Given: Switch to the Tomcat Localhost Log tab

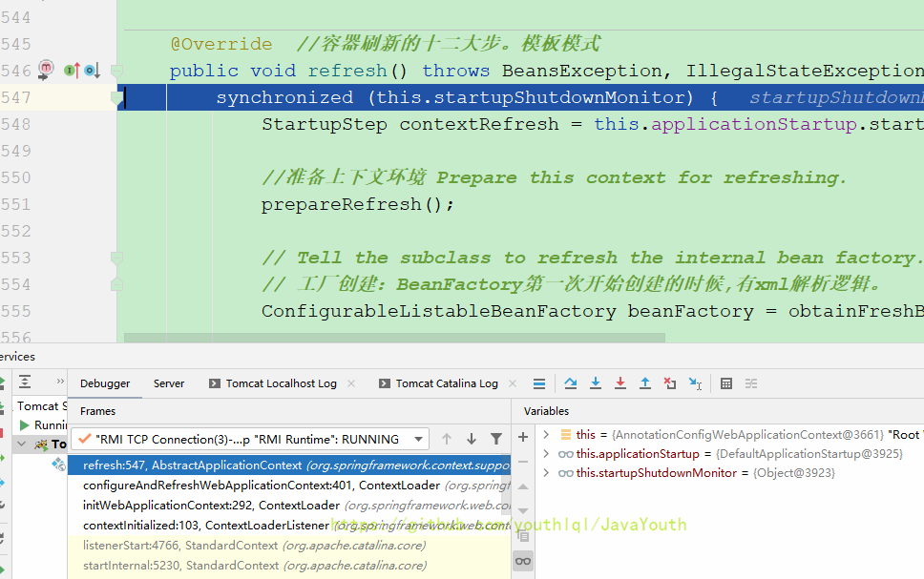Looking at the screenshot, I should tap(281, 383).
